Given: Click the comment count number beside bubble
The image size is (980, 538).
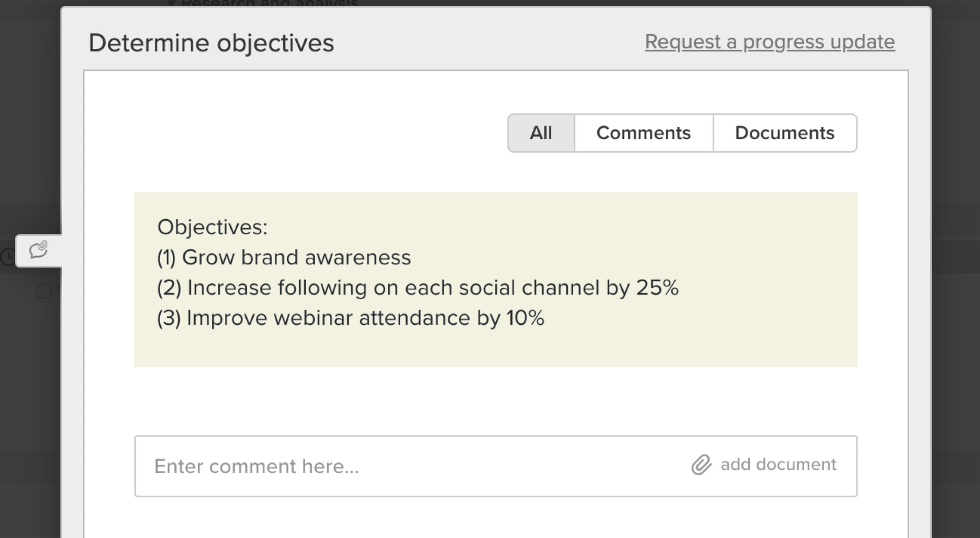Looking at the screenshot, I should pyautogui.click(x=57, y=291).
